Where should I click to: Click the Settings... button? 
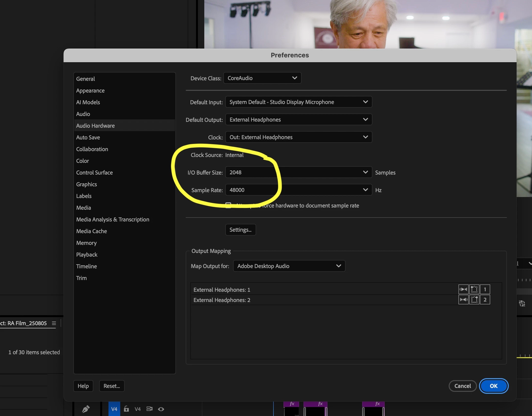240,230
